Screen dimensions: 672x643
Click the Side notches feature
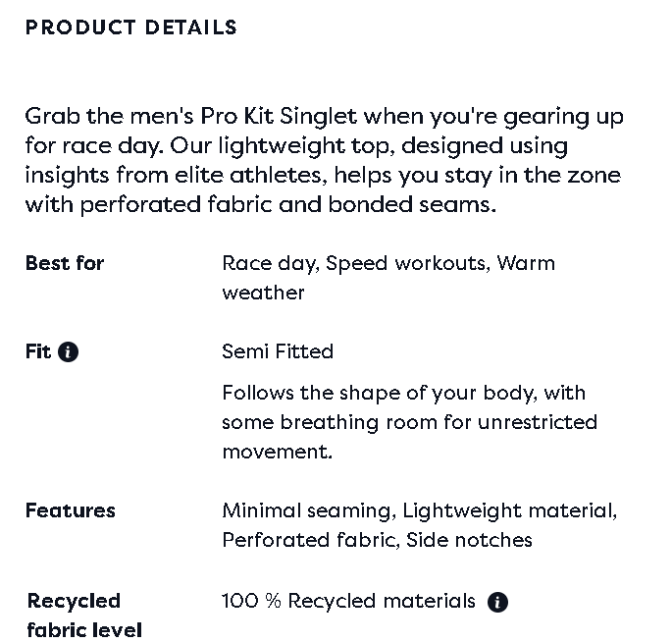(470, 540)
